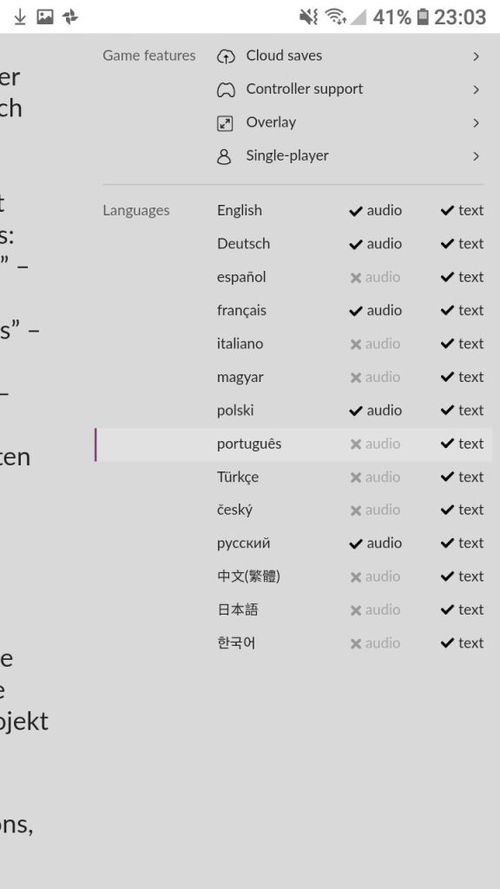Select the italiano language name

240,344
